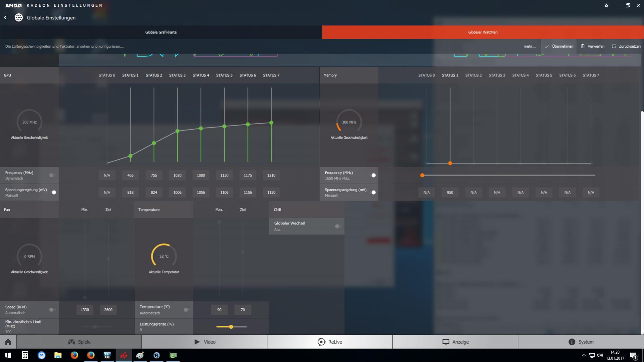This screenshot has width=644, height=362.
Task: Expand hidden system tray icons chevron
Action: [584, 355]
